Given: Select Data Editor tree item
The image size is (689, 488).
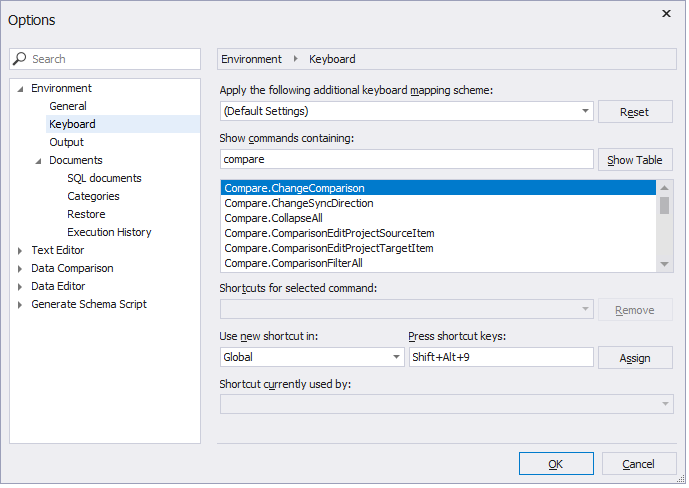Looking at the screenshot, I should (58, 286).
